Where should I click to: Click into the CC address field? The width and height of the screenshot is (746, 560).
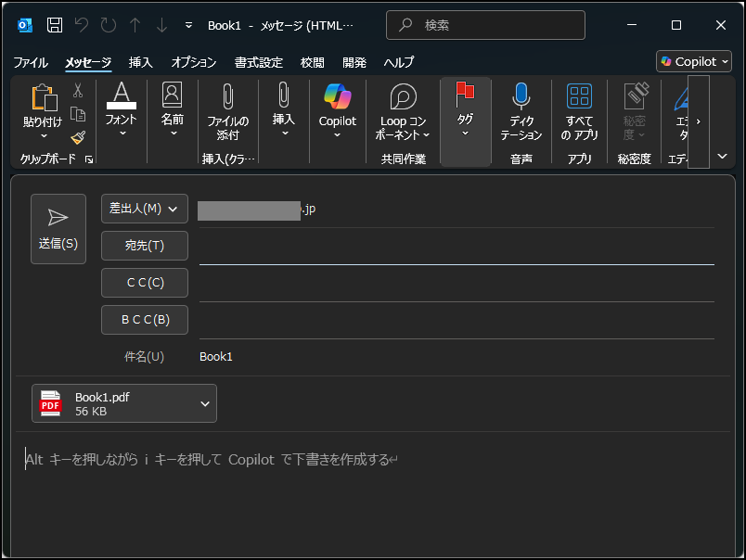457,284
